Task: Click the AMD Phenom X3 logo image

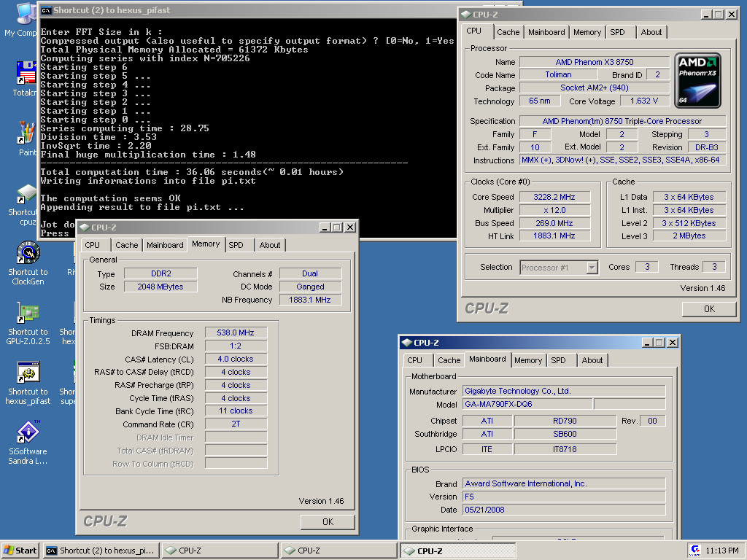Action: pos(697,80)
